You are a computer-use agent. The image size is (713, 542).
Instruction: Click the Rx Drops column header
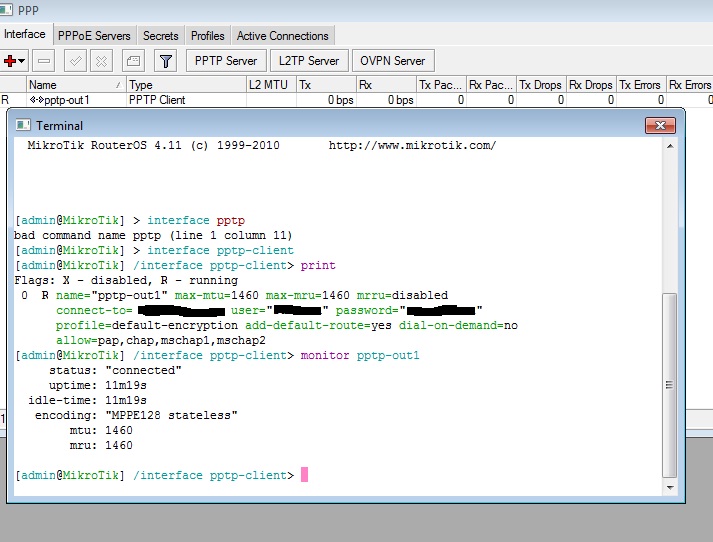591,85
